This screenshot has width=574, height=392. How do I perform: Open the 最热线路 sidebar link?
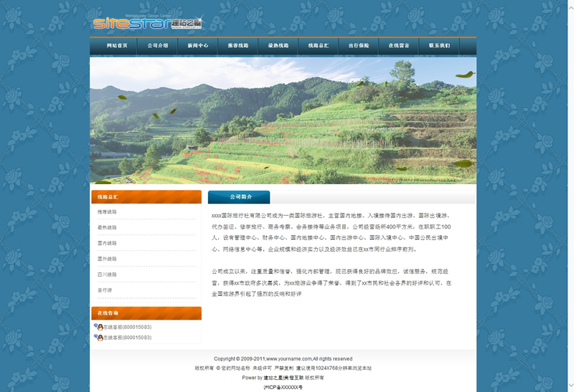click(x=108, y=228)
